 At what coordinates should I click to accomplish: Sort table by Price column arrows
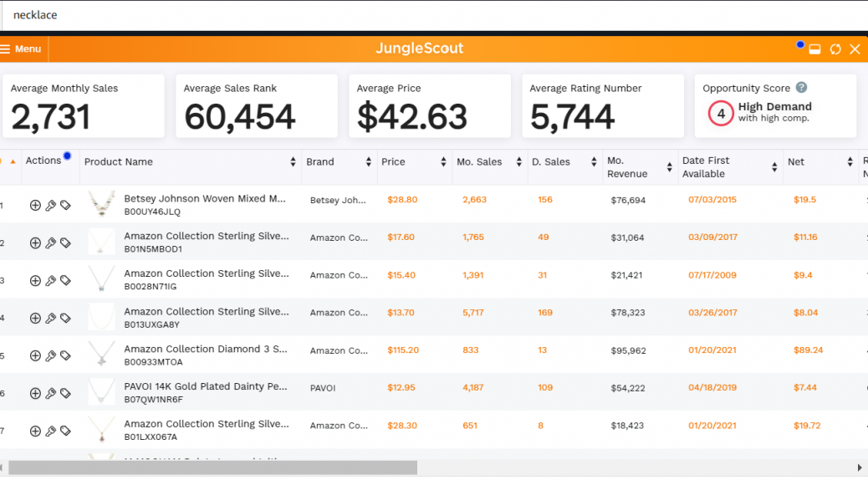point(443,161)
